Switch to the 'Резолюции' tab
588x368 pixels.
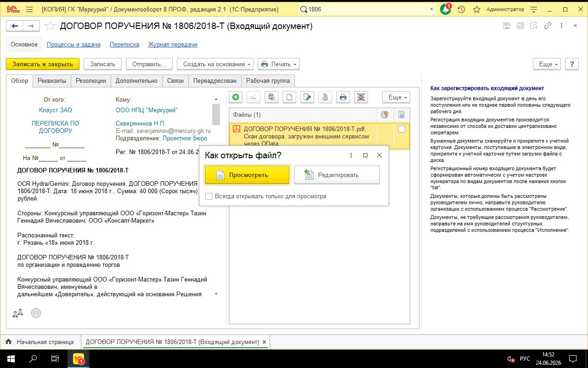[91, 81]
